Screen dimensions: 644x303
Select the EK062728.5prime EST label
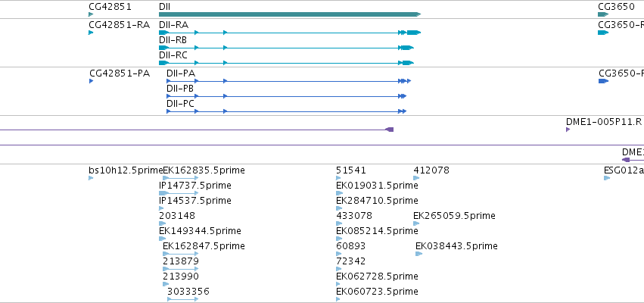(x=377, y=276)
